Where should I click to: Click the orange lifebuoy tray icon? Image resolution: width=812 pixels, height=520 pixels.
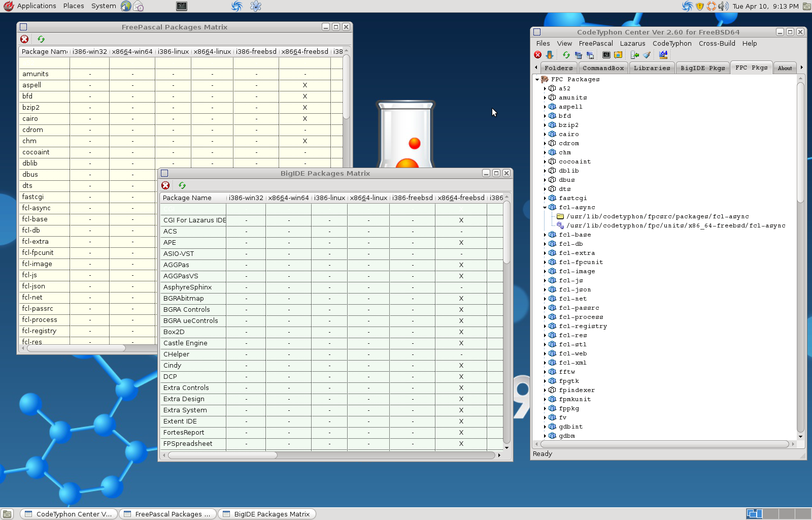712,6
